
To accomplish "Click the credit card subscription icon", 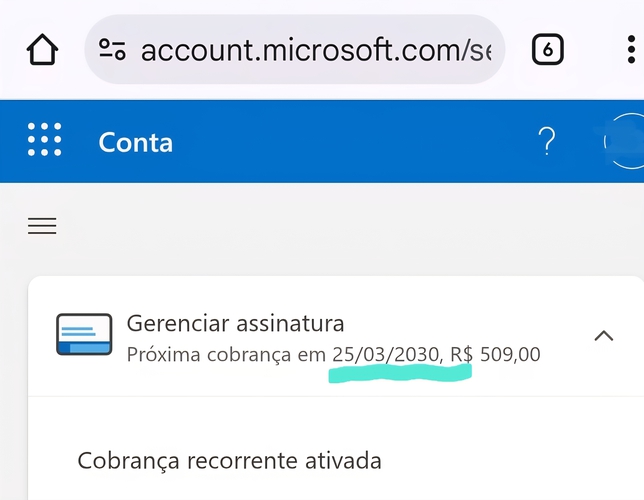I will coord(83,335).
